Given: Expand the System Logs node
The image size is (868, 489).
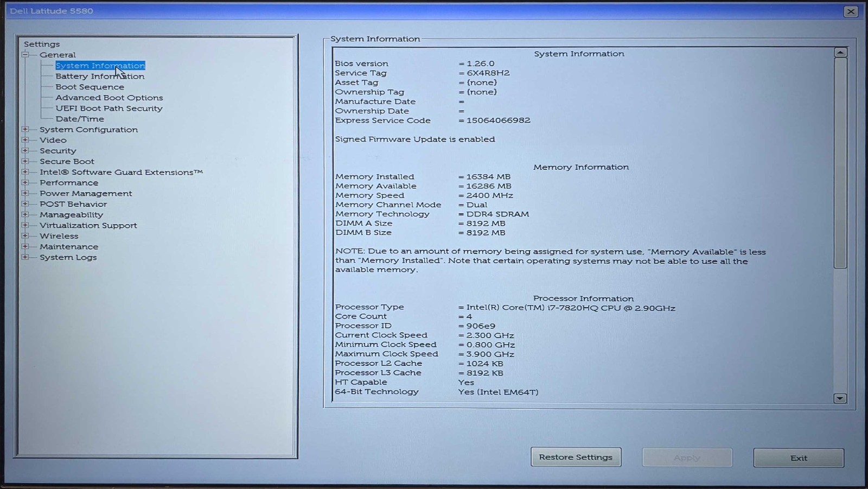Looking at the screenshot, I should (25, 257).
